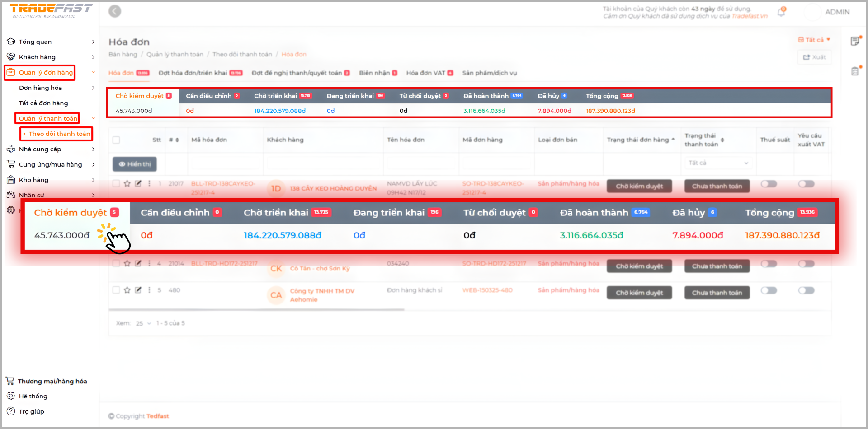Open the Tất cả payment status dropdown
Viewport: 868px width, 429px height.
coord(717,163)
